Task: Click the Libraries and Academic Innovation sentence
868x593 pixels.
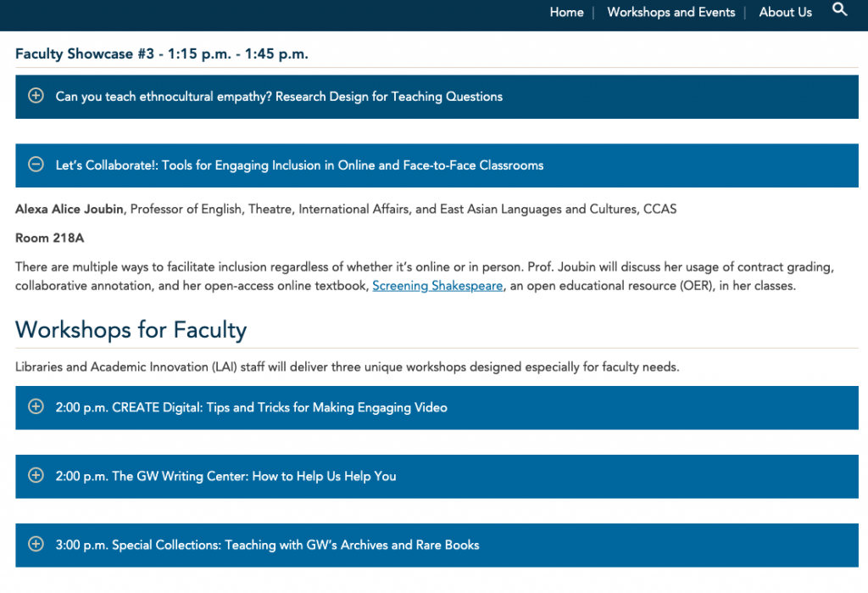Action: (x=348, y=367)
